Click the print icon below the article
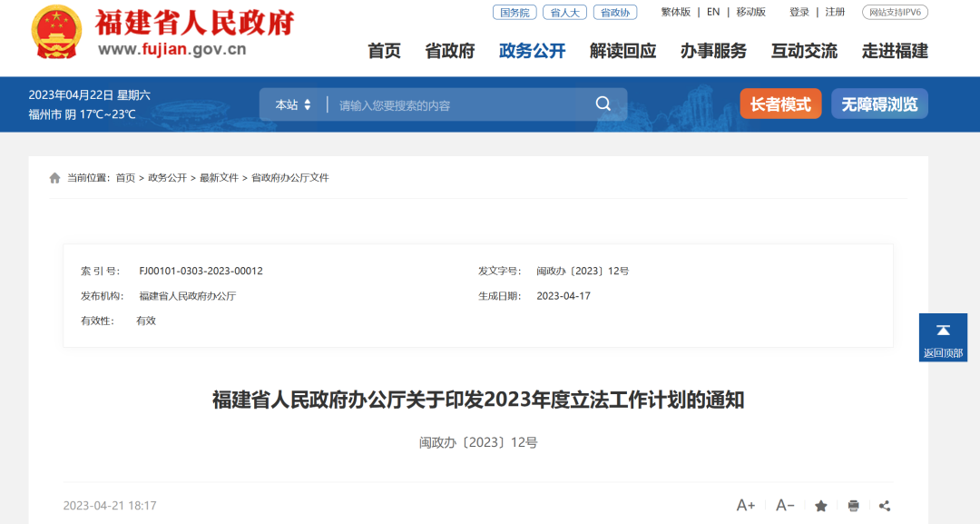This screenshot has width=980, height=524. click(x=853, y=505)
